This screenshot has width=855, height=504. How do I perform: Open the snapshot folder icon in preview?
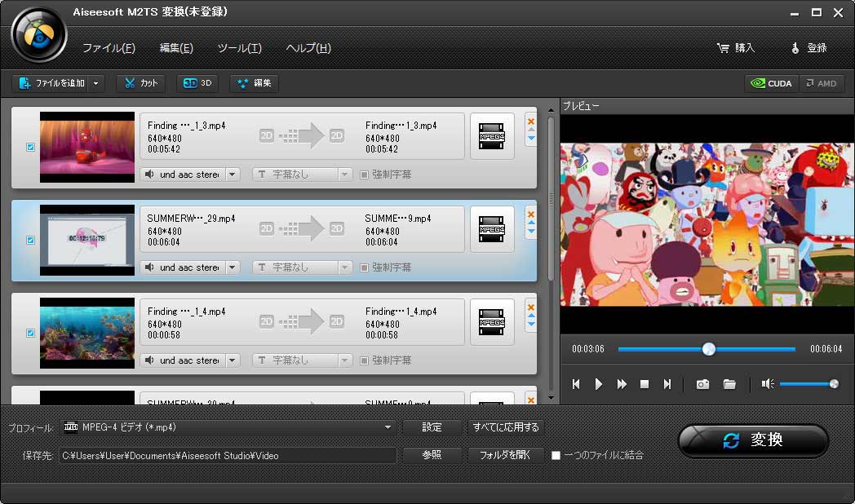click(729, 384)
